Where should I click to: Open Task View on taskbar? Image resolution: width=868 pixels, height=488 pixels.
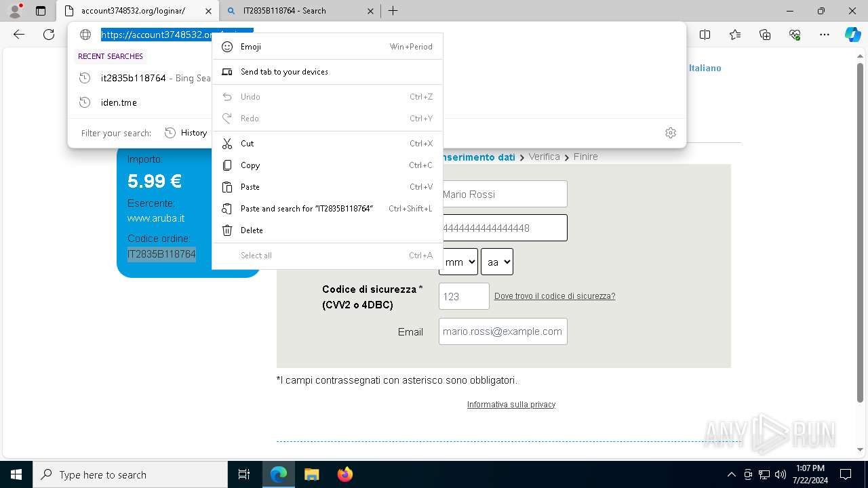coord(244,474)
